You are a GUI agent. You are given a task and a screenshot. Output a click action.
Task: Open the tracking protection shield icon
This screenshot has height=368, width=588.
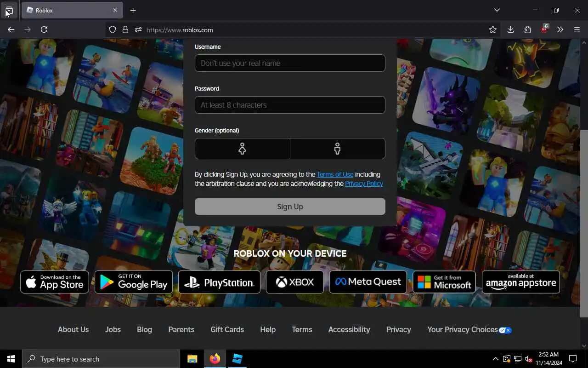113,30
